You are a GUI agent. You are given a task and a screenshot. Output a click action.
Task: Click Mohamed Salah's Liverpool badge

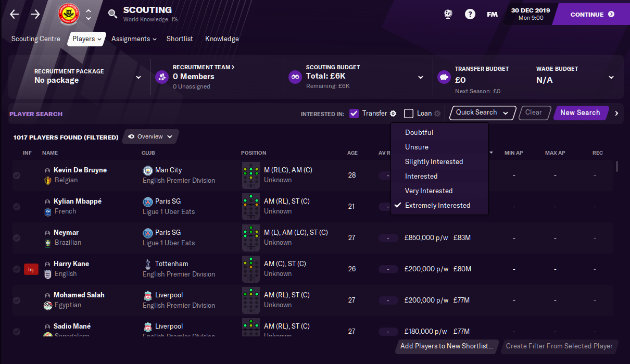click(148, 295)
